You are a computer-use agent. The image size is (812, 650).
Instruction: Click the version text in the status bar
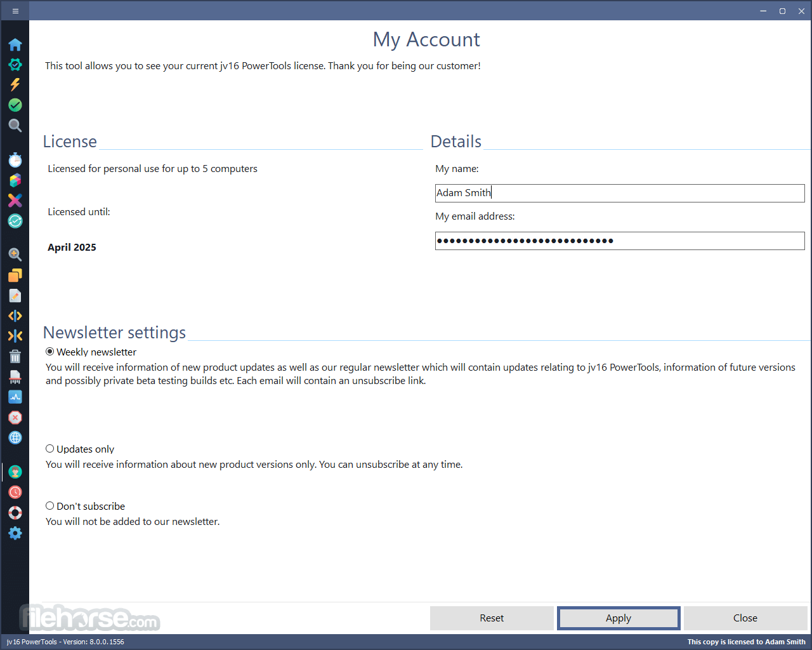65,642
